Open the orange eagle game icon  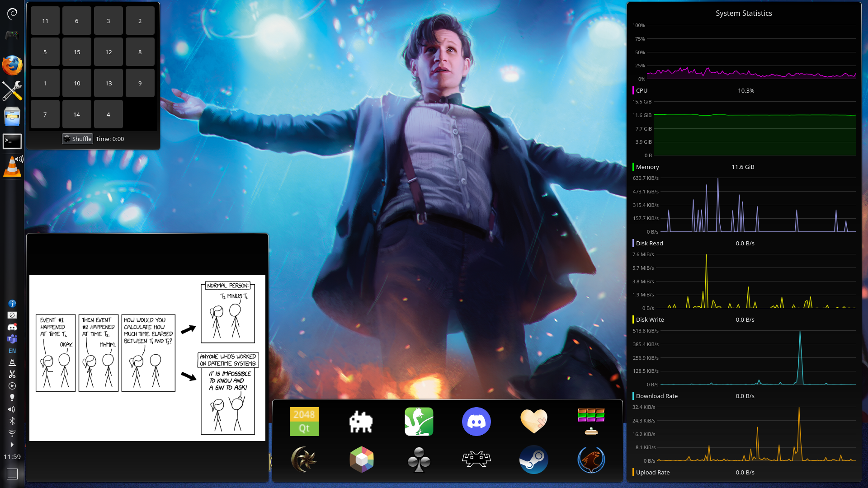click(x=591, y=460)
